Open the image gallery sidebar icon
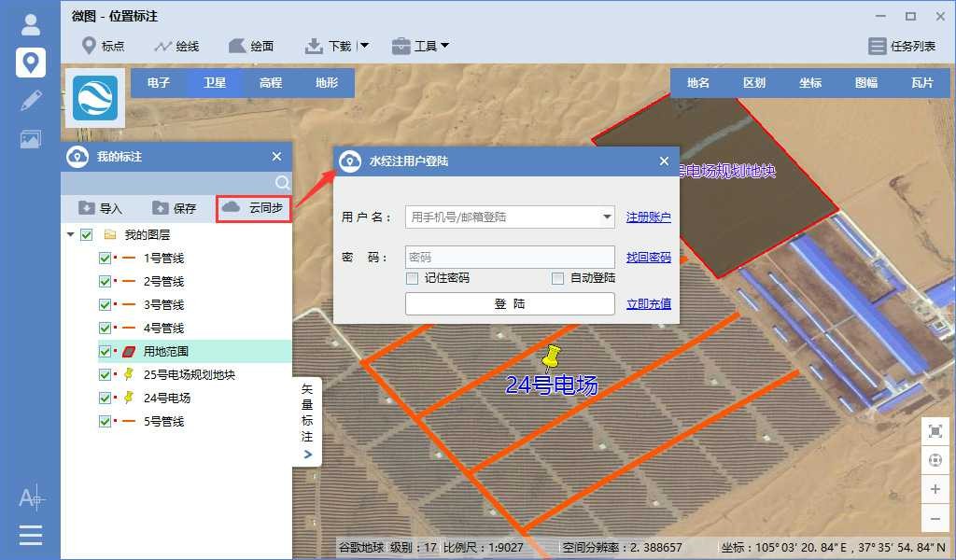Viewport: 956px width, 560px height. pyautogui.click(x=31, y=139)
